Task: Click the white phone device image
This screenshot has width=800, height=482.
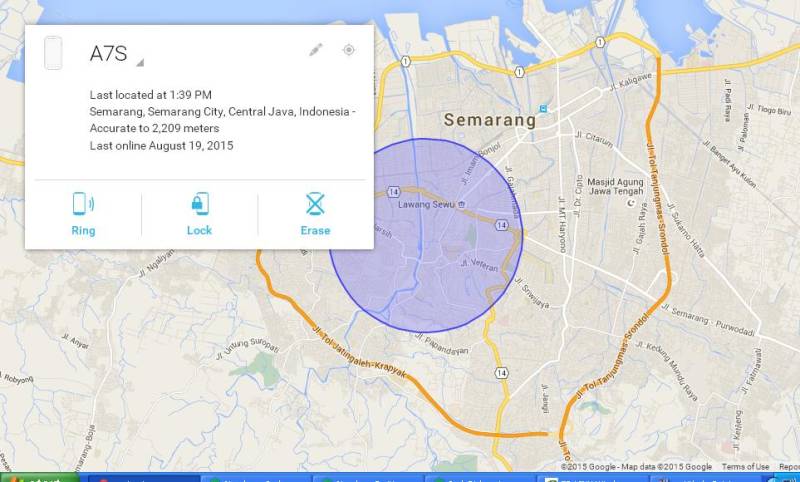Action: coord(53,53)
